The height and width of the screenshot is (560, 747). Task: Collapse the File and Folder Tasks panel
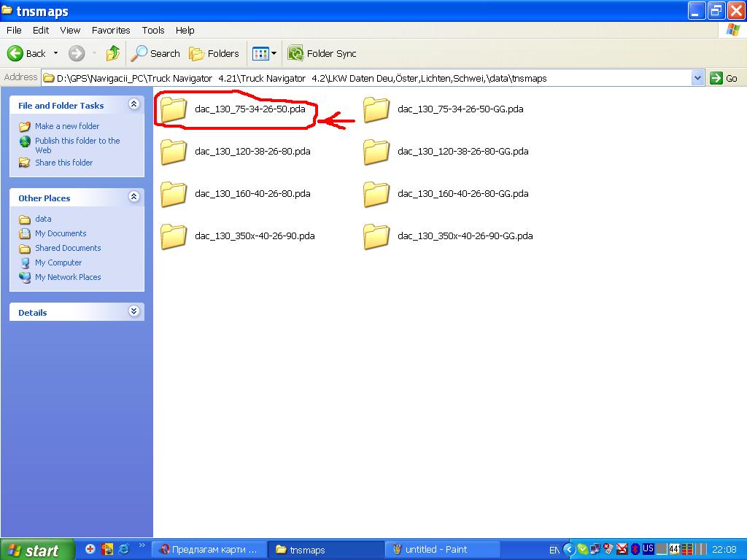(x=134, y=104)
